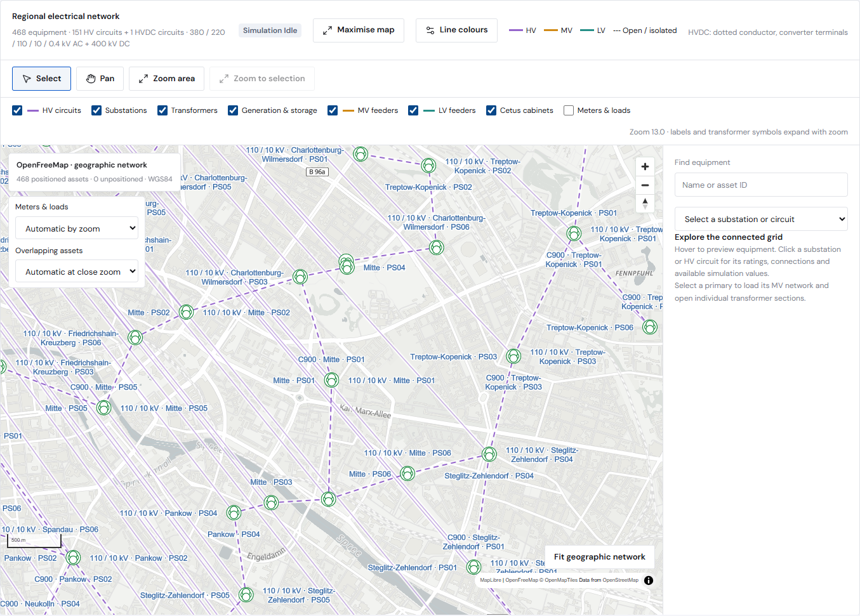Screen dimensions: 860x616
Task: Uncheck the Transformers layer
Action: 162,110
